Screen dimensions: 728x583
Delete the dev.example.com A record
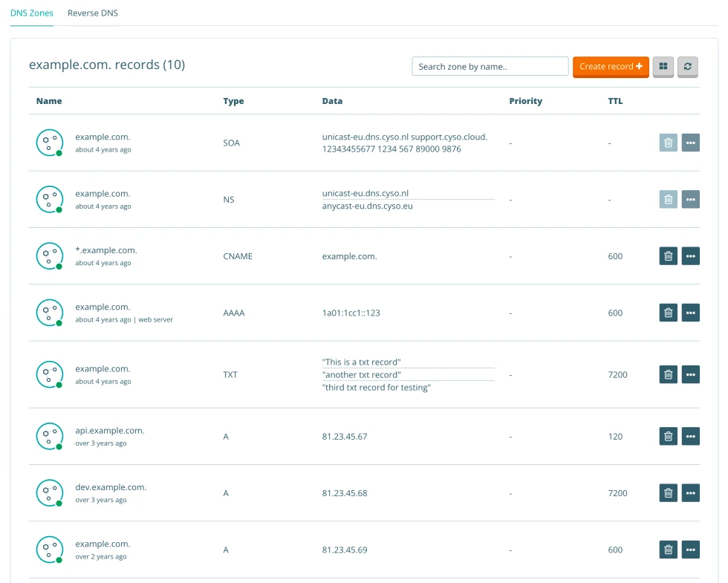[668, 492]
